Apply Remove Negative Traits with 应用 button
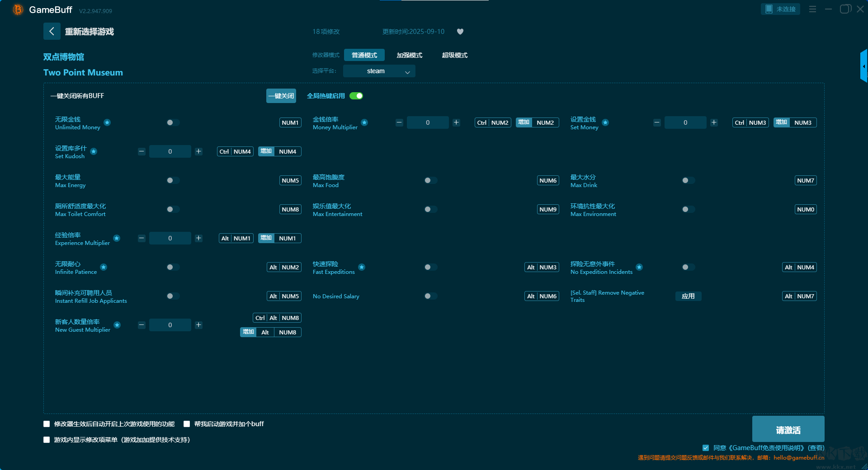This screenshot has height=470, width=868. point(688,296)
